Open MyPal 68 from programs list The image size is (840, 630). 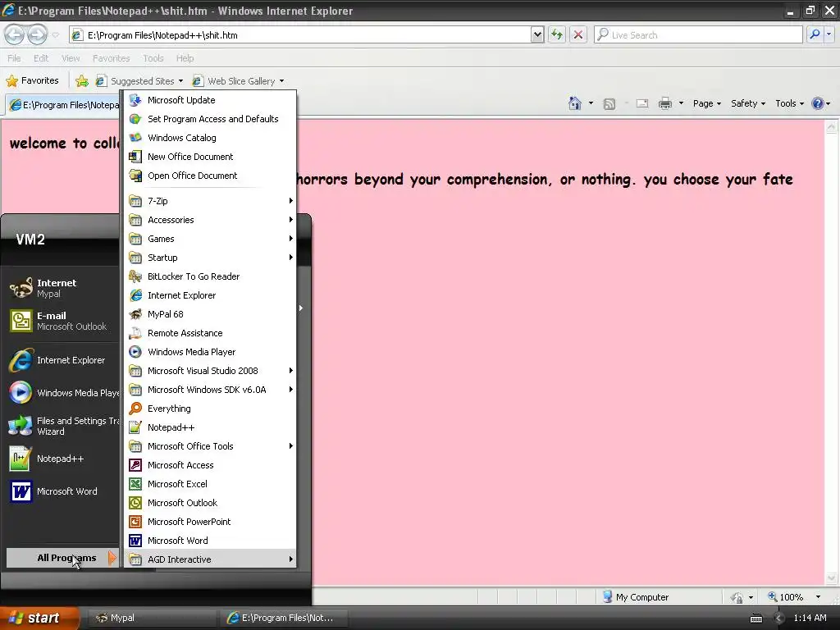coord(210,314)
